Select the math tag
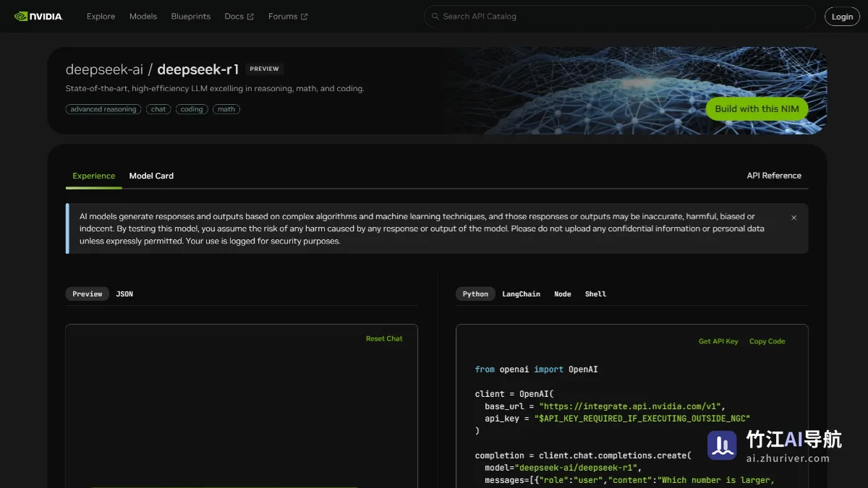 pyautogui.click(x=226, y=109)
